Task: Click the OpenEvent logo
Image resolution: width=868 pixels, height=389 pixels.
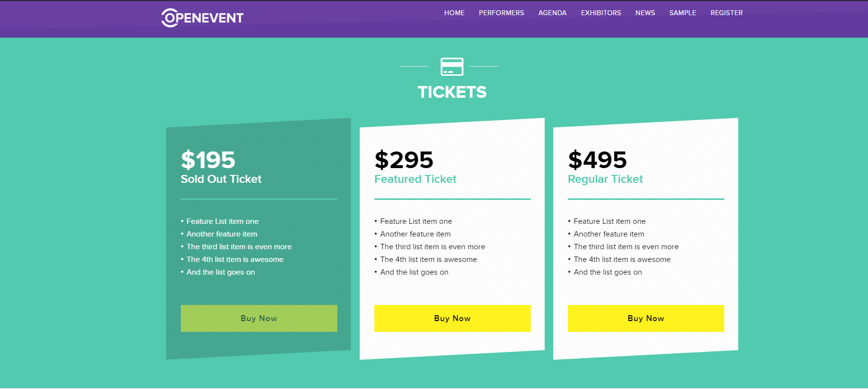Action: (x=202, y=18)
